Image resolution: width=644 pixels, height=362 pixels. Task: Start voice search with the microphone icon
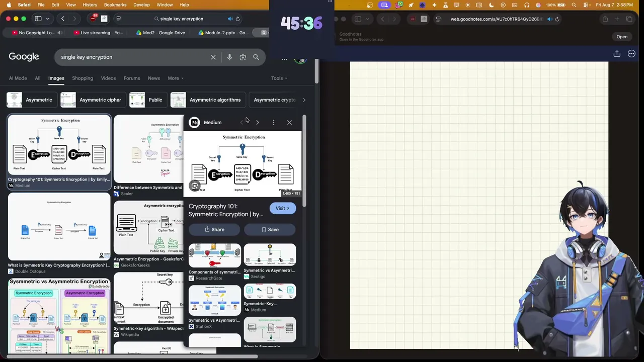[229, 57]
